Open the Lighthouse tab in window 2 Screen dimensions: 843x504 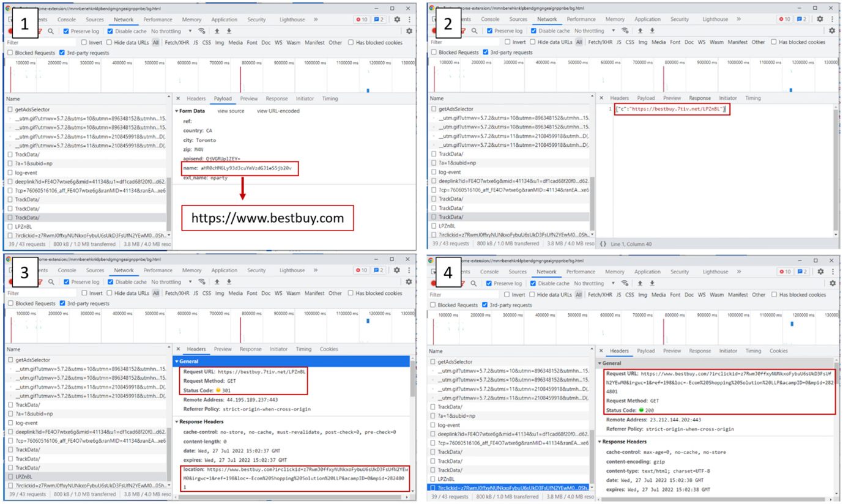715,19
